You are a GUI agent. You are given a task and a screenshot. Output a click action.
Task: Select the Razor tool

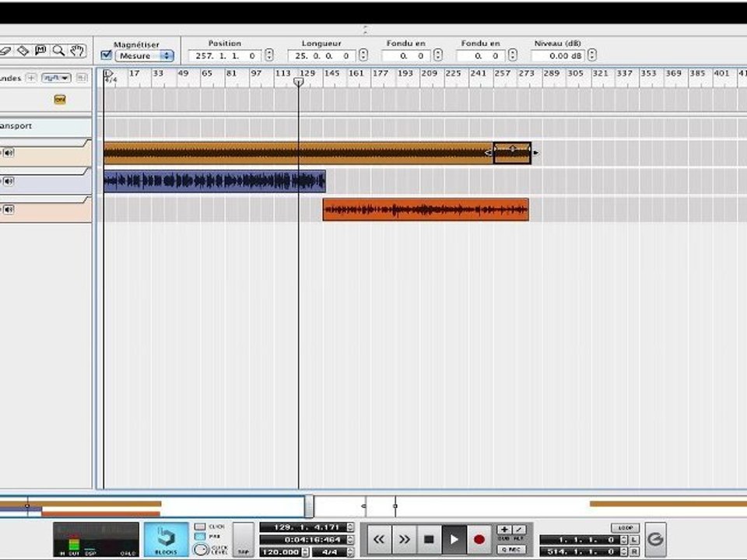coord(23,51)
